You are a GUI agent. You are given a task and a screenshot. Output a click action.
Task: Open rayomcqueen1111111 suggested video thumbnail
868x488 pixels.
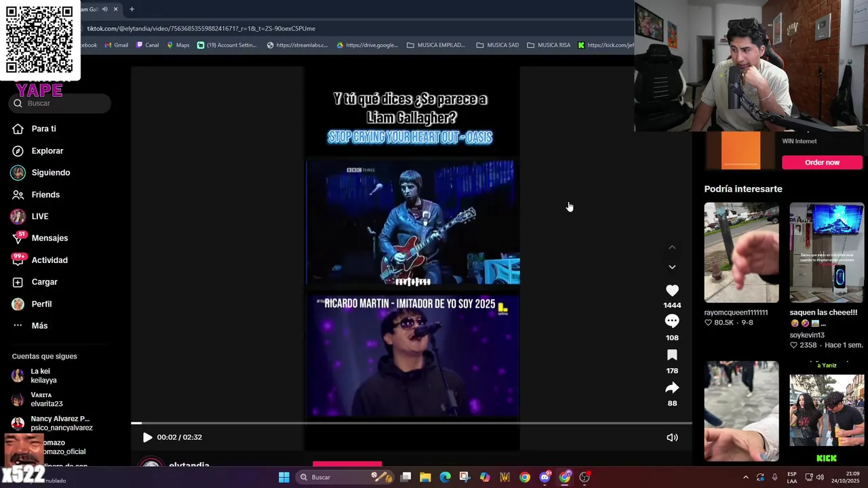(741, 252)
